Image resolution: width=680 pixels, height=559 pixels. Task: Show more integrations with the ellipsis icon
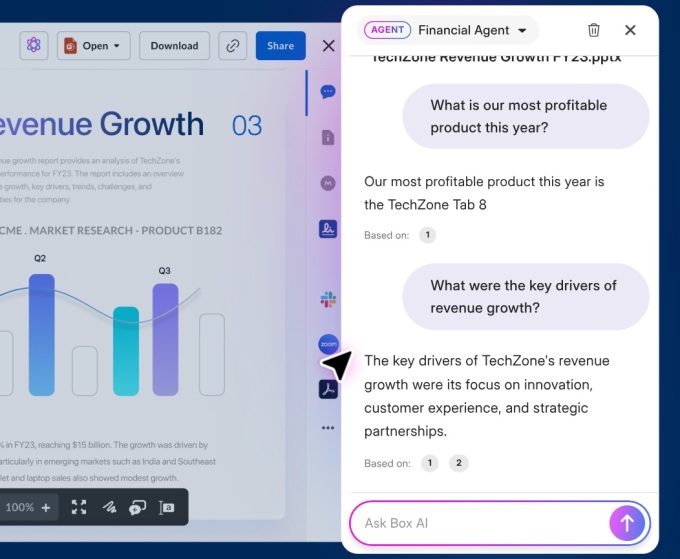tap(328, 428)
